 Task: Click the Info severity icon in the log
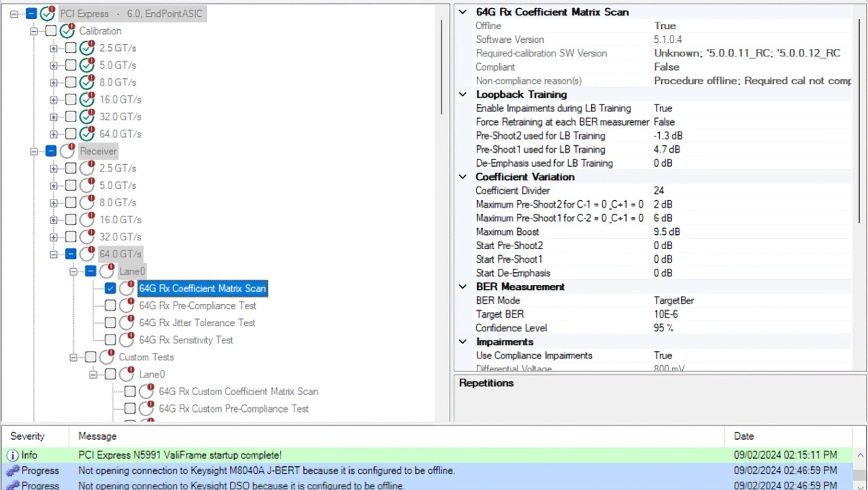12,455
